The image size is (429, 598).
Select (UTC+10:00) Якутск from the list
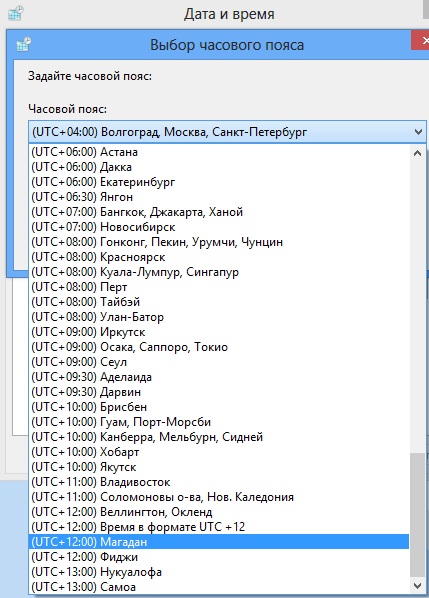click(219, 467)
